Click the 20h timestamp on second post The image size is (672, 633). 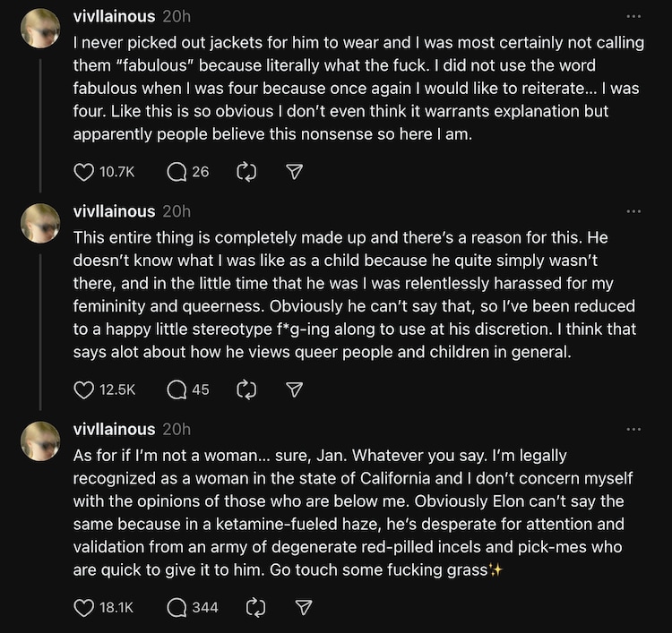[x=177, y=211]
